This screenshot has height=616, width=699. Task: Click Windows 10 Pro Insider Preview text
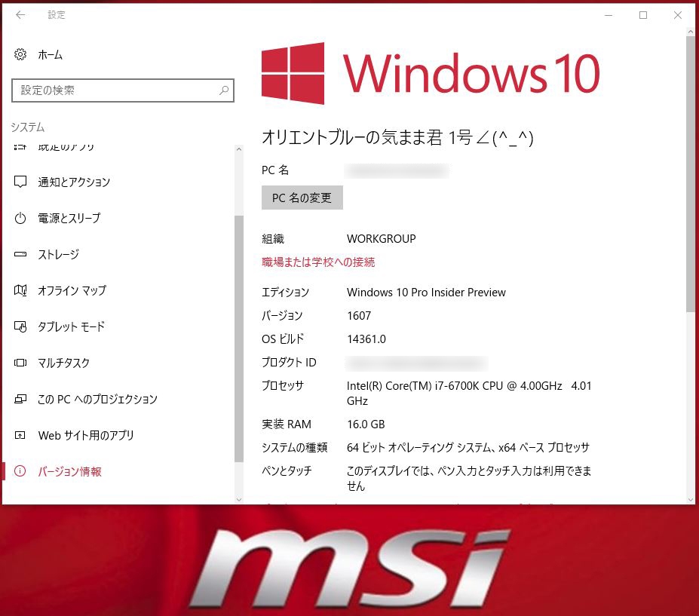(x=426, y=293)
